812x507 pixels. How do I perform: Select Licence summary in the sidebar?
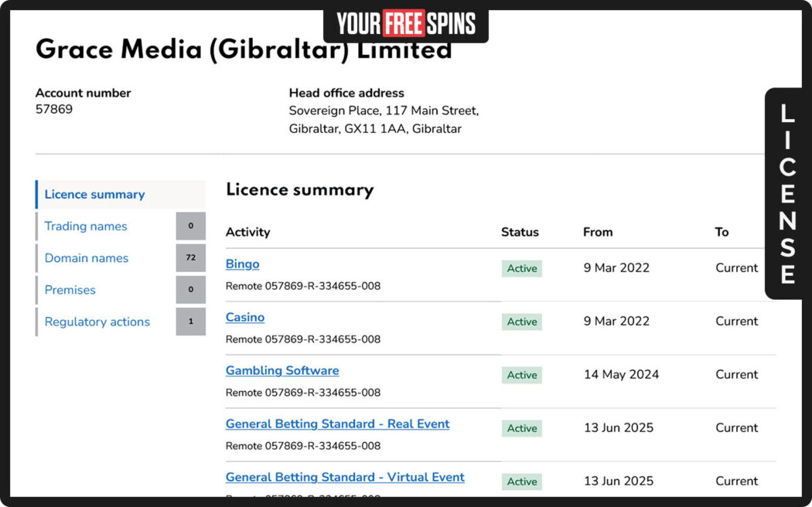[x=94, y=194]
